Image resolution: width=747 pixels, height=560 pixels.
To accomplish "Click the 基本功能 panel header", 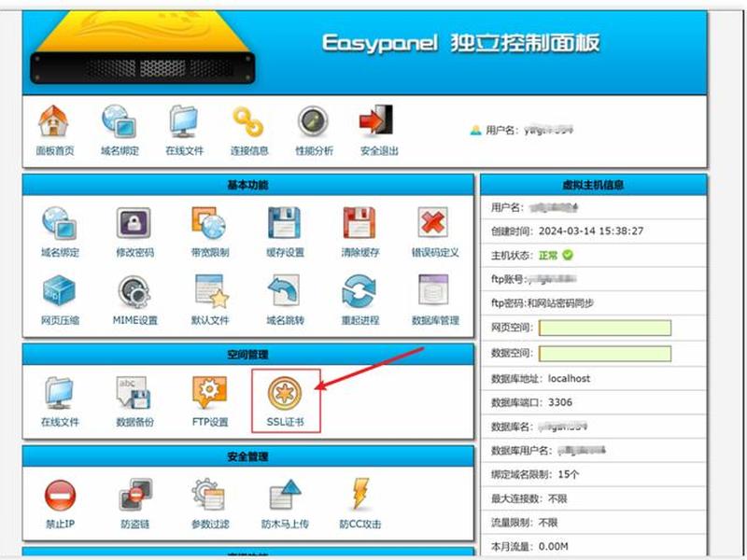I will tap(248, 185).
